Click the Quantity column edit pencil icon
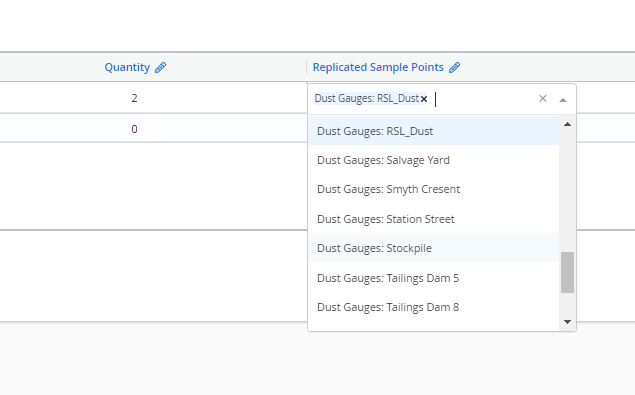 tap(160, 67)
